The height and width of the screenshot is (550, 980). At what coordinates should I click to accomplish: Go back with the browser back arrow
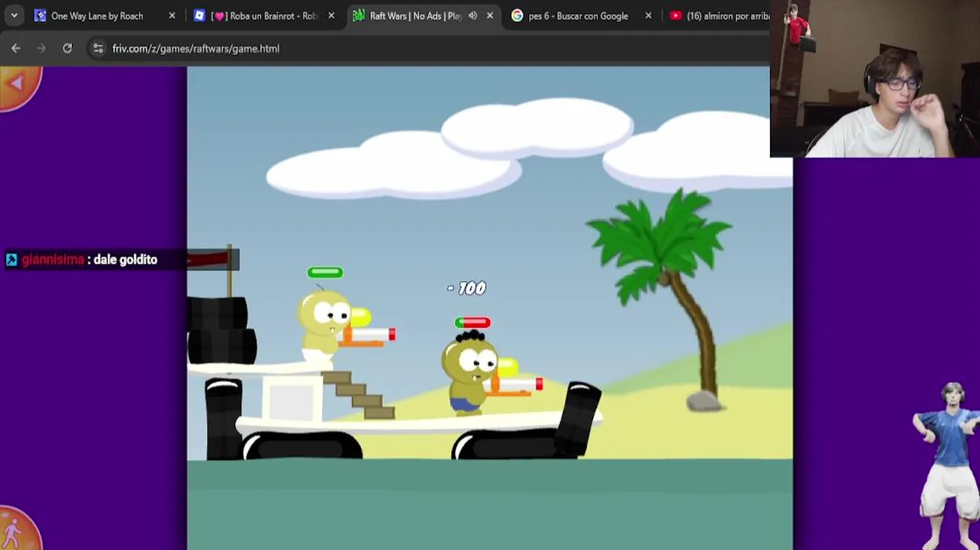(16, 48)
